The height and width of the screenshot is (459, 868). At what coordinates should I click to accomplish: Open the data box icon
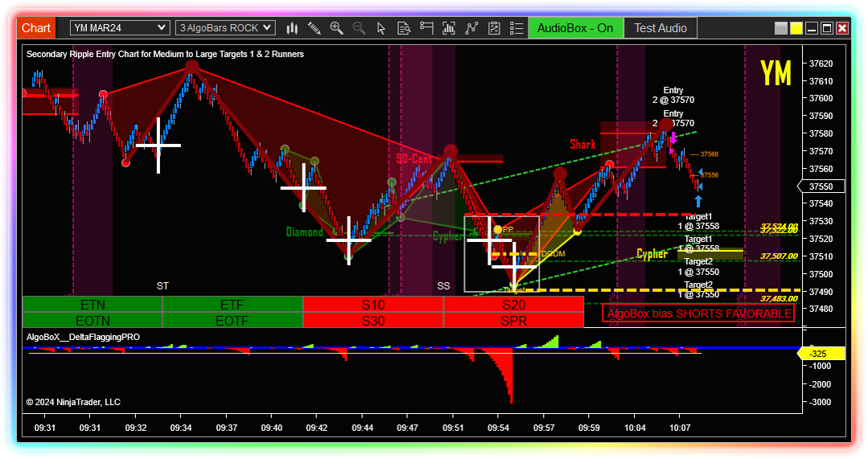[404, 28]
